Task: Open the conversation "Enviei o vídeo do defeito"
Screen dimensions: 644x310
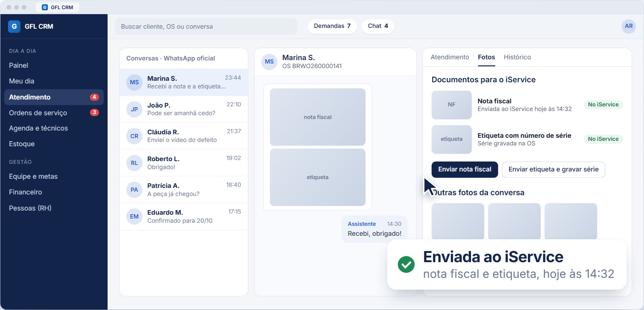Action: pyautogui.click(x=184, y=136)
